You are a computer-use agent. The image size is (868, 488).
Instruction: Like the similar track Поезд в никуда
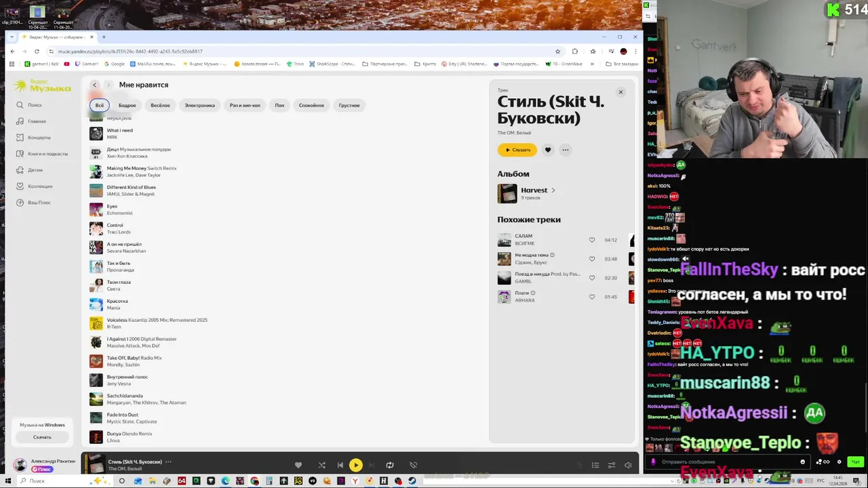pos(591,278)
